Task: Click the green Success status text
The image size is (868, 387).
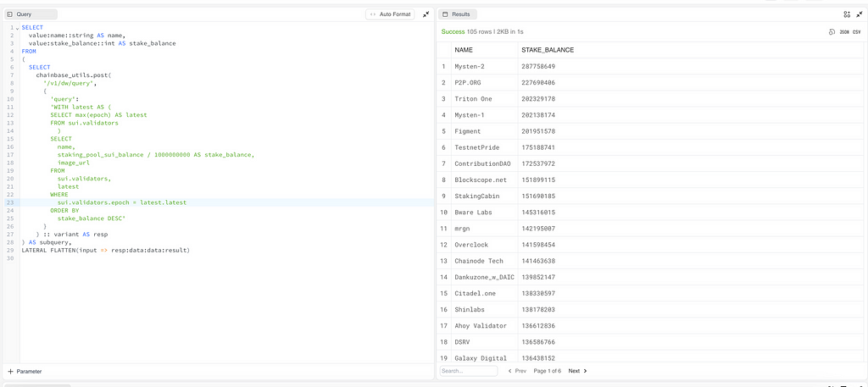Action: click(x=453, y=32)
